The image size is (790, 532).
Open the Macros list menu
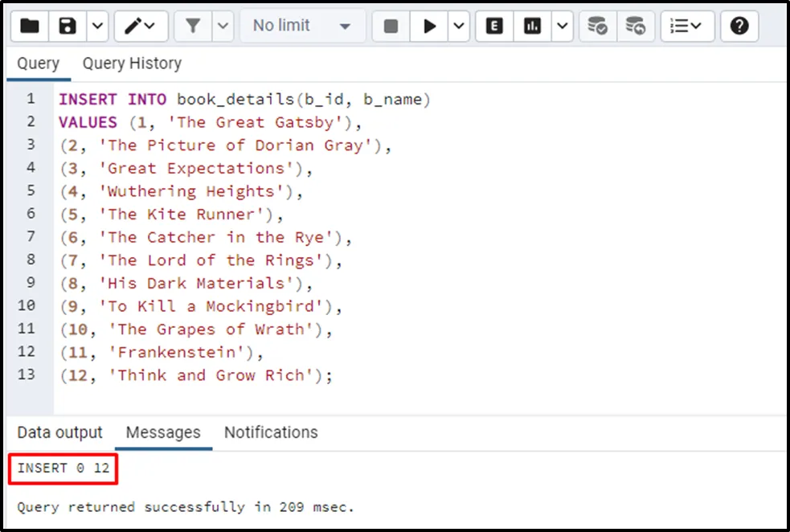pos(686,27)
